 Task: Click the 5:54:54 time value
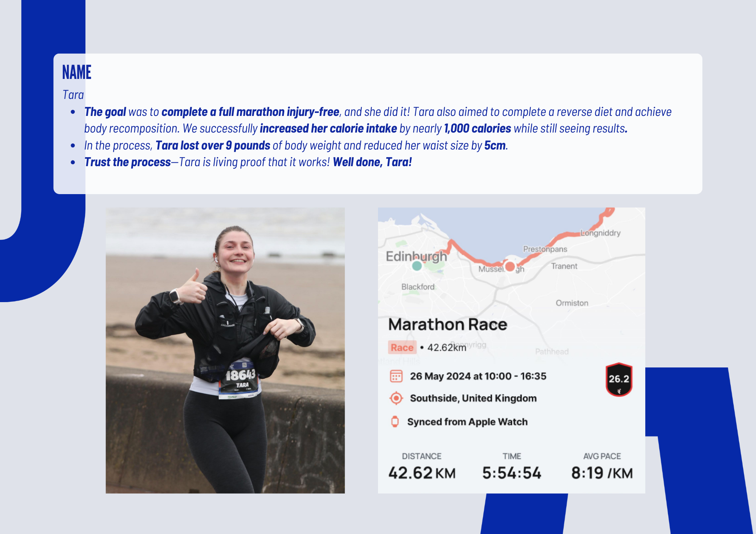(x=511, y=473)
